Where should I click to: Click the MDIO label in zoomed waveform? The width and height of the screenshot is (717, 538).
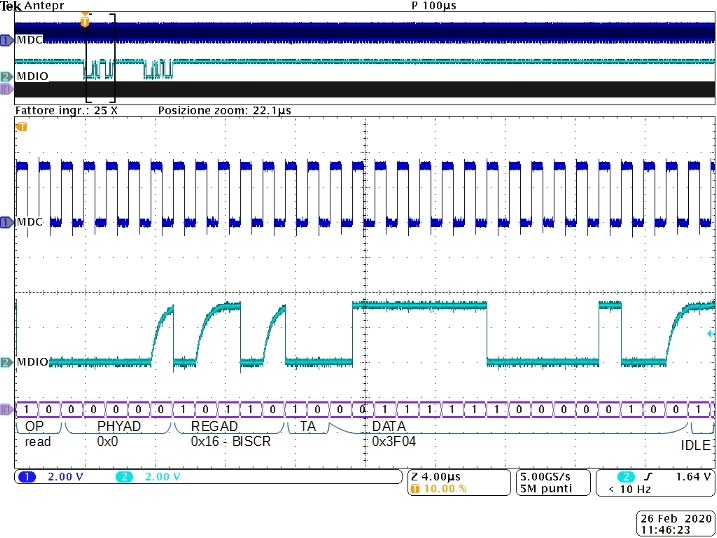[x=32, y=362]
